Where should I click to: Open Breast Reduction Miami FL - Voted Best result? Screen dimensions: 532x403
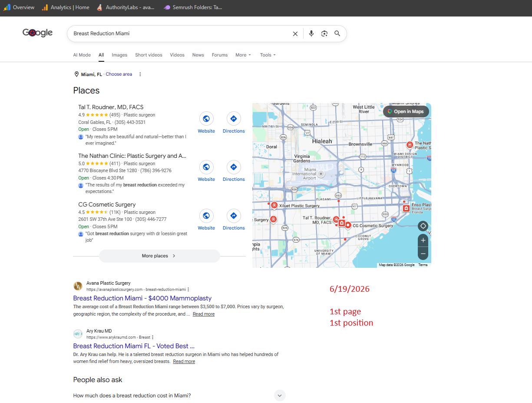pos(134,346)
